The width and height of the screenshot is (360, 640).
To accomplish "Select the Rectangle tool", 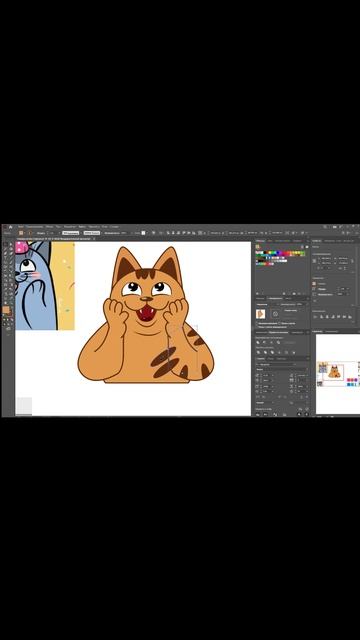I will [5, 262].
